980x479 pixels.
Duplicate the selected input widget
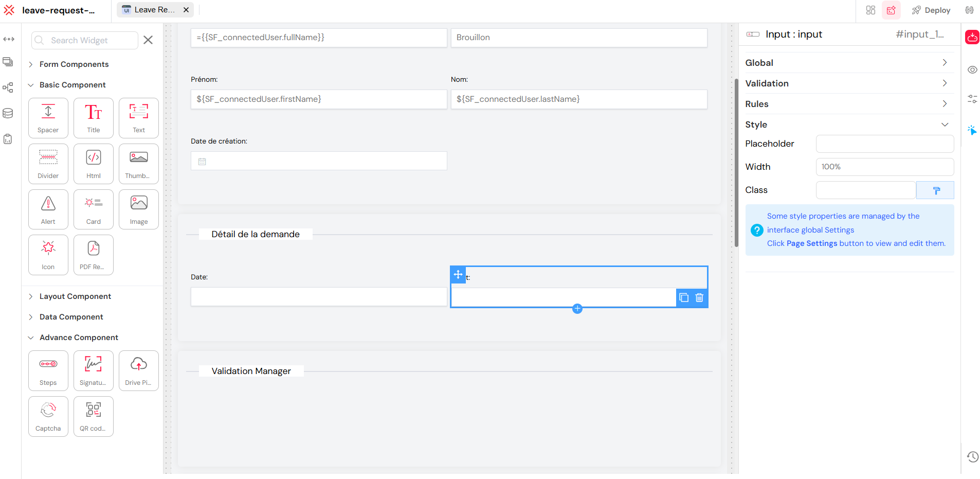click(x=683, y=297)
